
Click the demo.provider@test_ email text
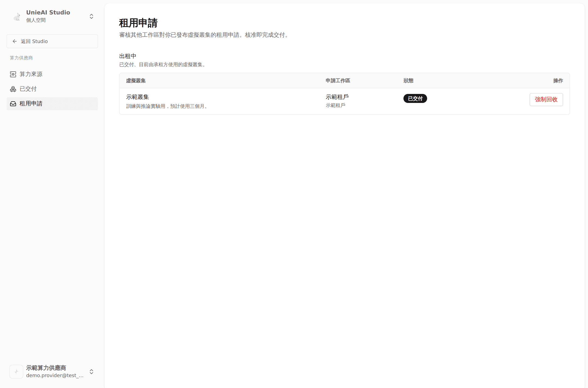tap(55, 375)
